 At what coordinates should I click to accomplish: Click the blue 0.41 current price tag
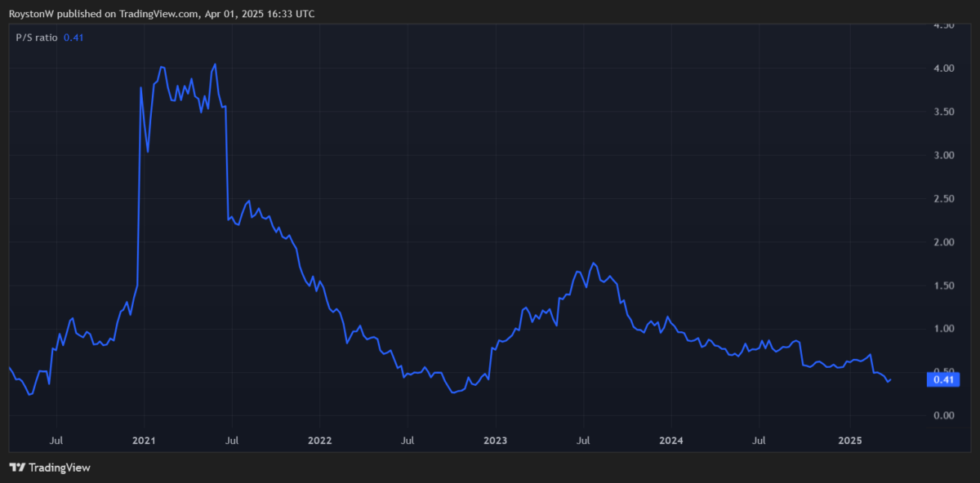click(x=943, y=379)
